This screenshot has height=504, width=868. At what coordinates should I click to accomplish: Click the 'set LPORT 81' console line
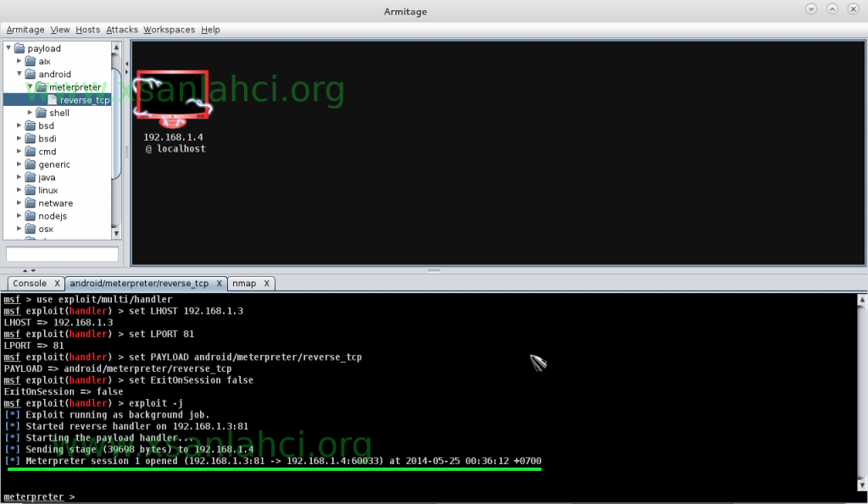click(x=98, y=334)
